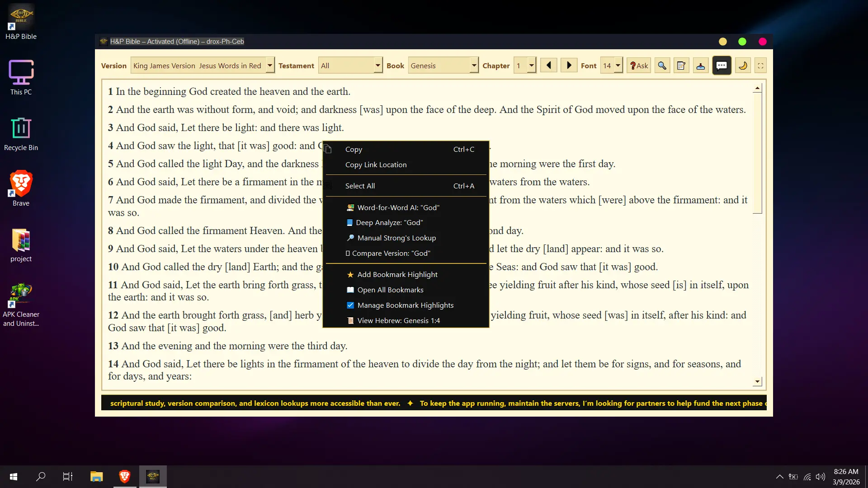Click the scrollbar down arrow in text pane

pyautogui.click(x=758, y=382)
